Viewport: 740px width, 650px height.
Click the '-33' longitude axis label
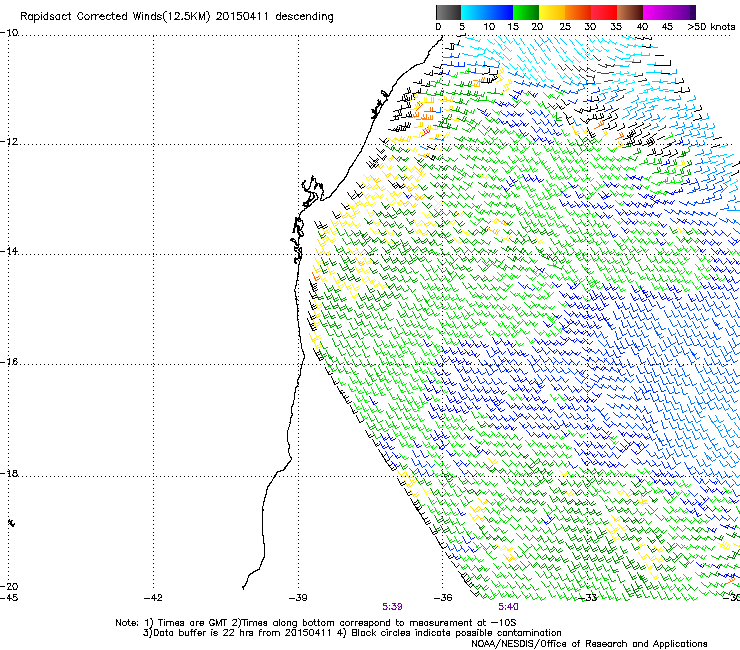click(588, 598)
